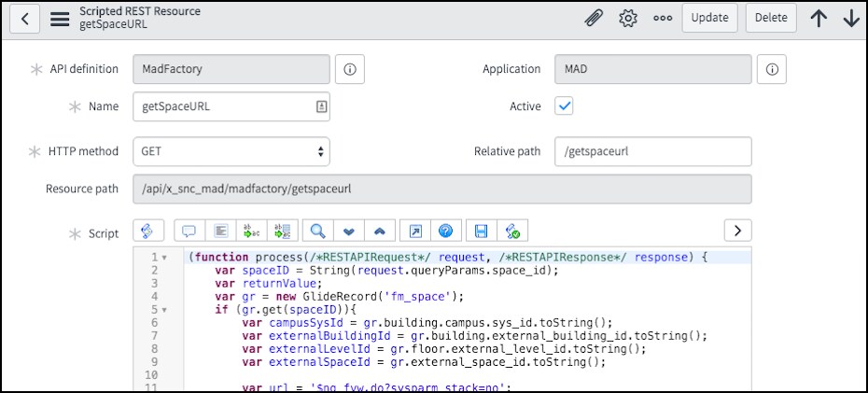Click the API definition MadFactory field
Image resolution: width=868 pixels, height=393 pixels.
coord(231,69)
